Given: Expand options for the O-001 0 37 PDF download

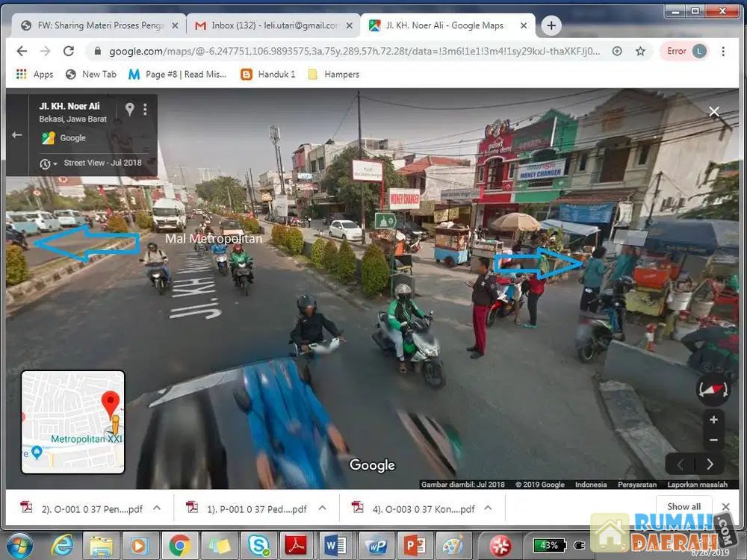Looking at the screenshot, I should point(157,508).
